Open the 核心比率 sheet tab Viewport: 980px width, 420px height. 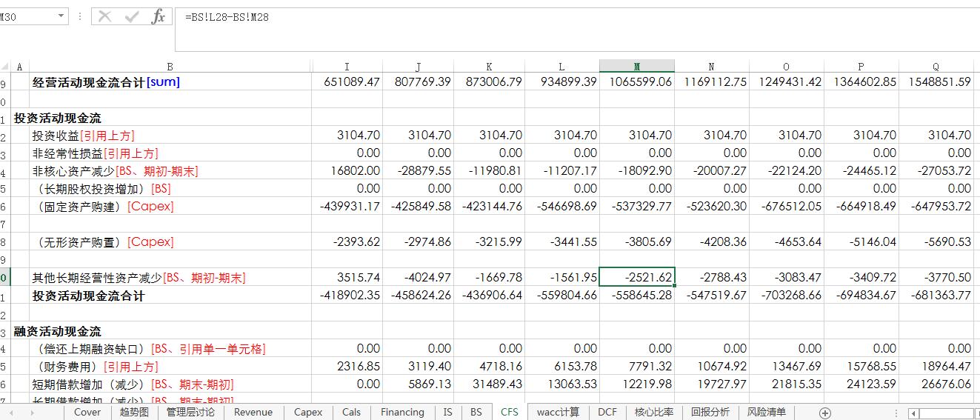coord(654,413)
